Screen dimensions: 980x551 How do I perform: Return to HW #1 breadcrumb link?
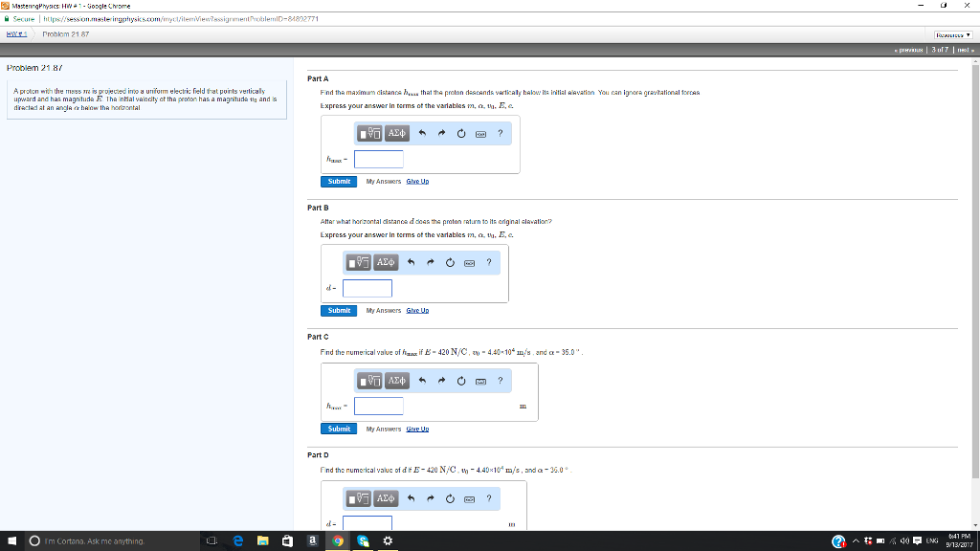click(x=17, y=34)
